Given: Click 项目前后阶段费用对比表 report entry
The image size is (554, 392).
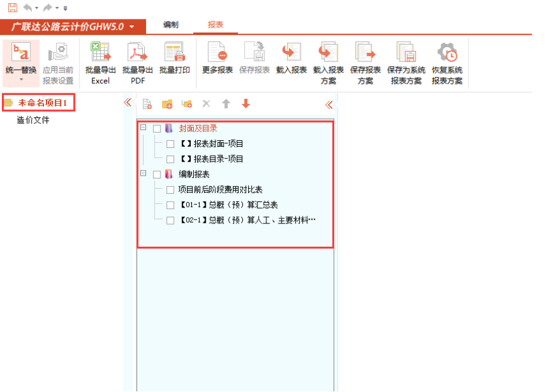Looking at the screenshot, I should coord(220,189).
